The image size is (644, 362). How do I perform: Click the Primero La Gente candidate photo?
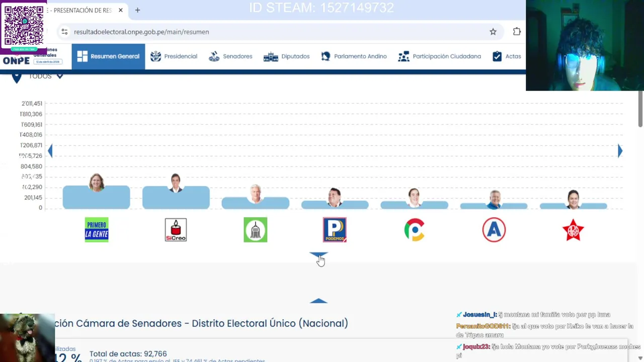point(97,183)
